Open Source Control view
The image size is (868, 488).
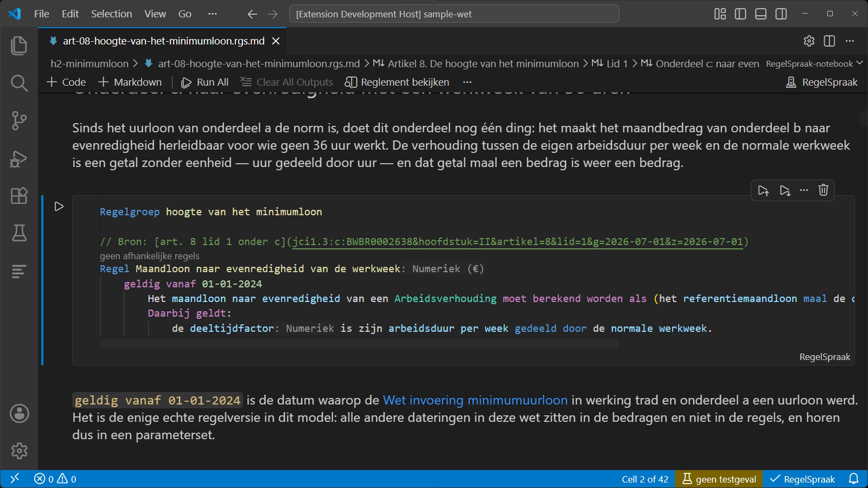[x=19, y=120]
